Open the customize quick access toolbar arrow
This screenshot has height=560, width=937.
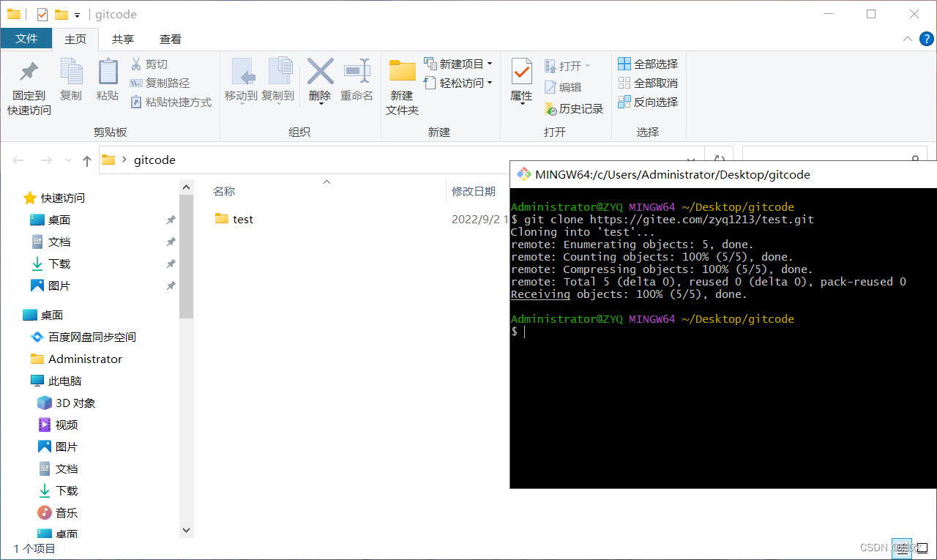click(77, 15)
